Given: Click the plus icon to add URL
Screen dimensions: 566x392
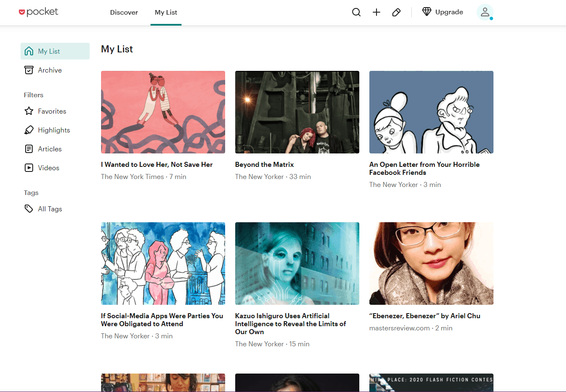Looking at the screenshot, I should [x=376, y=12].
